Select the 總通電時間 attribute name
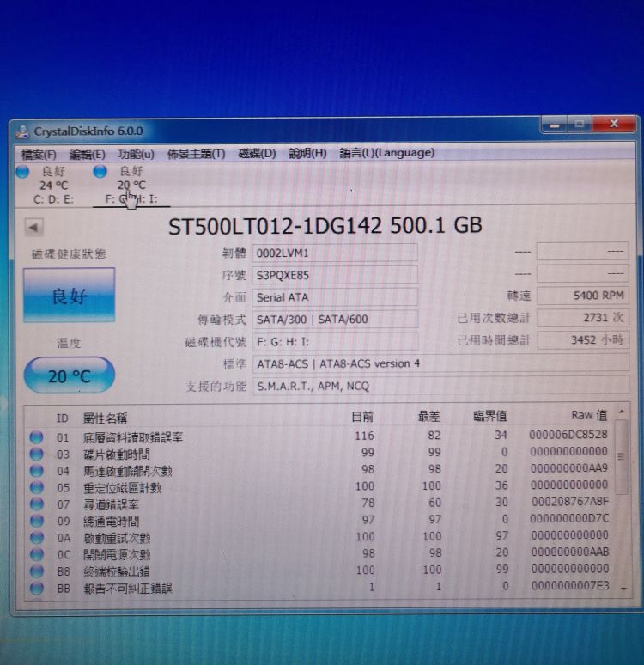The width and height of the screenshot is (644, 665). point(111,522)
